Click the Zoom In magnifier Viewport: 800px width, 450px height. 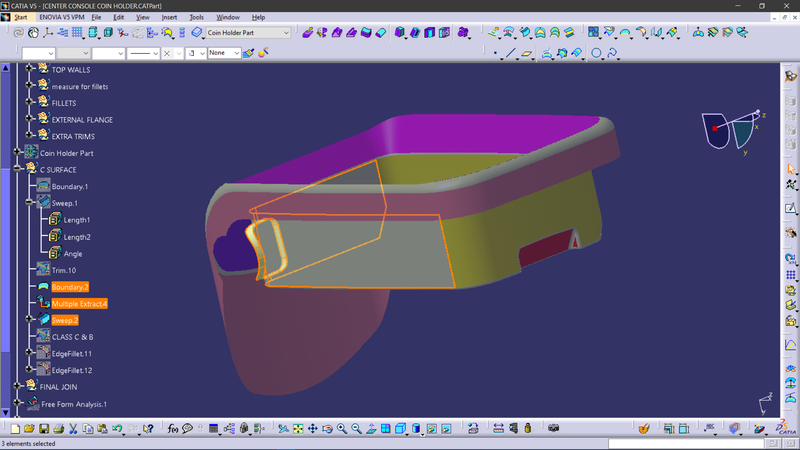click(x=342, y=429)
